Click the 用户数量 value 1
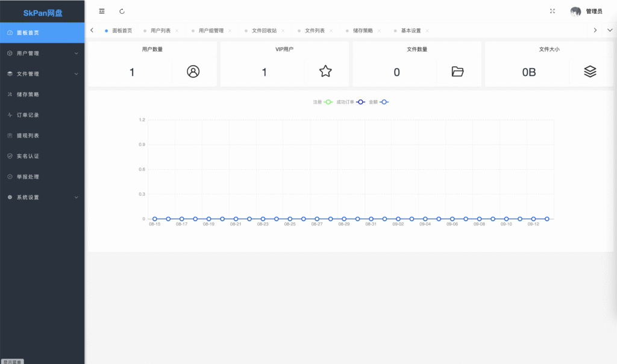Screen dimensions: 617x364 (x=132, y=72)
